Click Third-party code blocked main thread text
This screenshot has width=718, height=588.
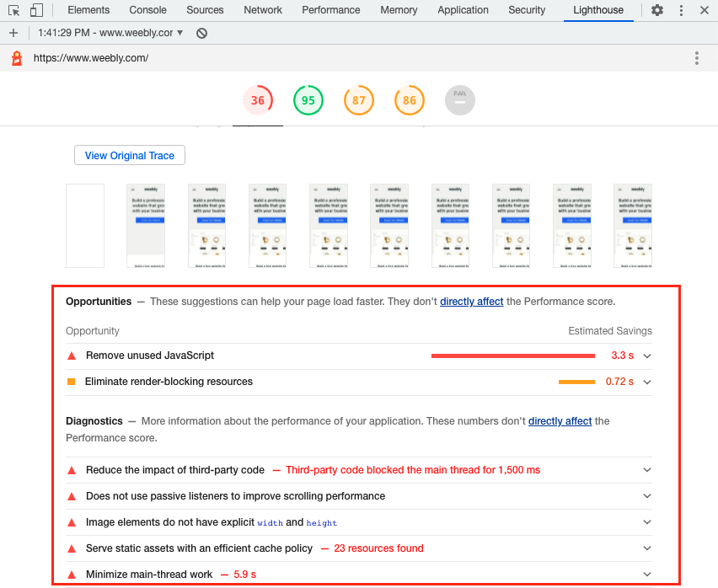pos(413,470)
